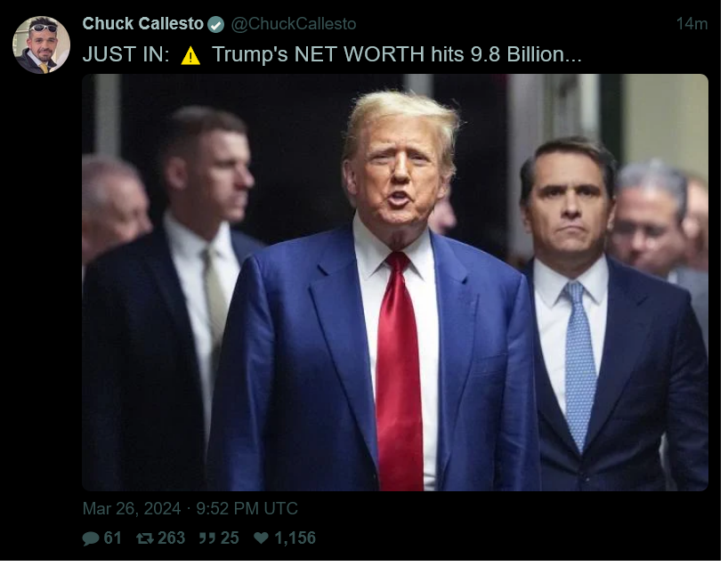
Task: Click the quote marks icon
Action: (x=207, y=538)
